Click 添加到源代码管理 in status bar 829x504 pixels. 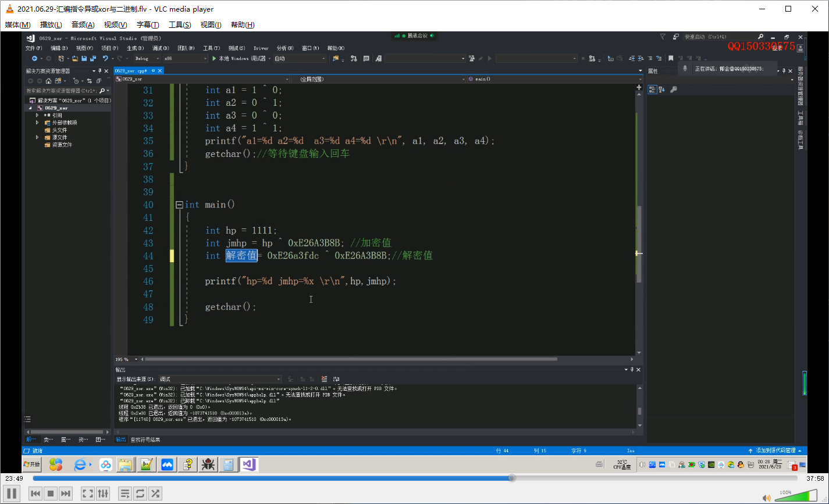(x=775, y=451)
